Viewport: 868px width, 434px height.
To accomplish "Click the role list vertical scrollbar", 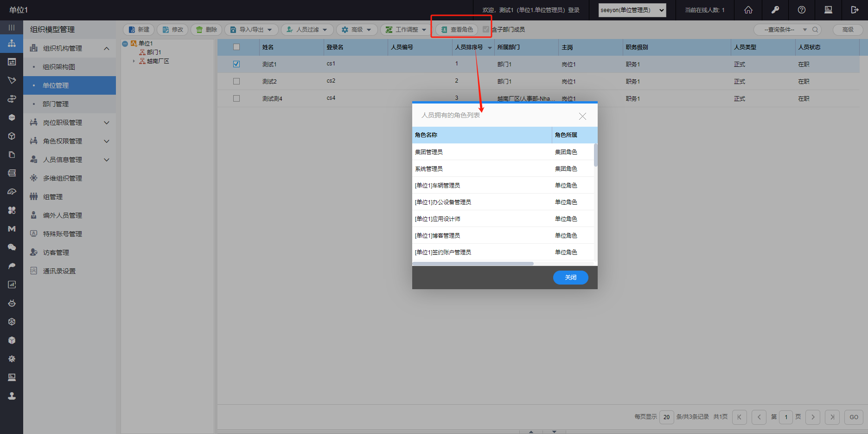I will coord(596,155).
